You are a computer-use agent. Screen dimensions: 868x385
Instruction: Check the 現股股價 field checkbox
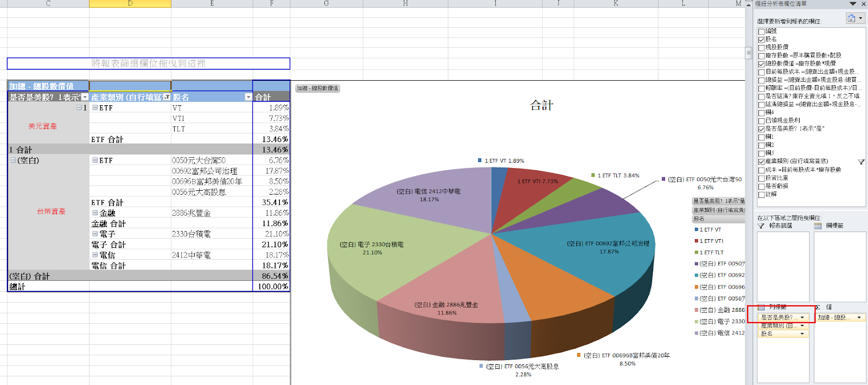tap(761, 48)
